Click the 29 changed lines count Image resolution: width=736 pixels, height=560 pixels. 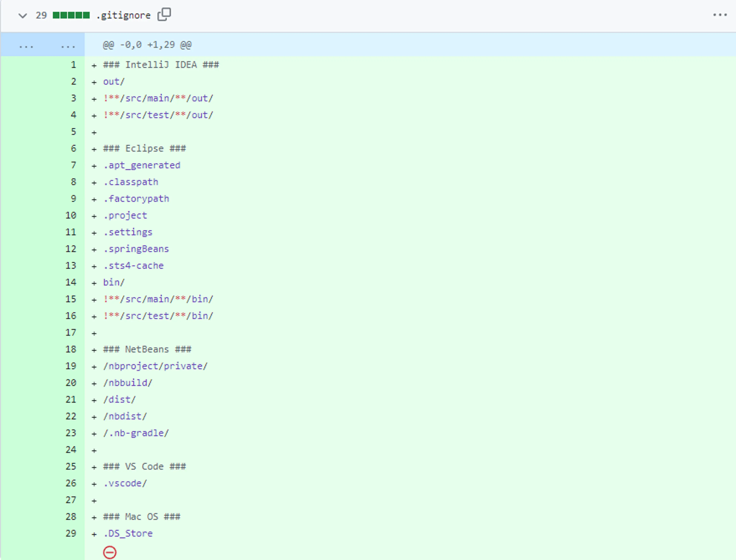41,15
